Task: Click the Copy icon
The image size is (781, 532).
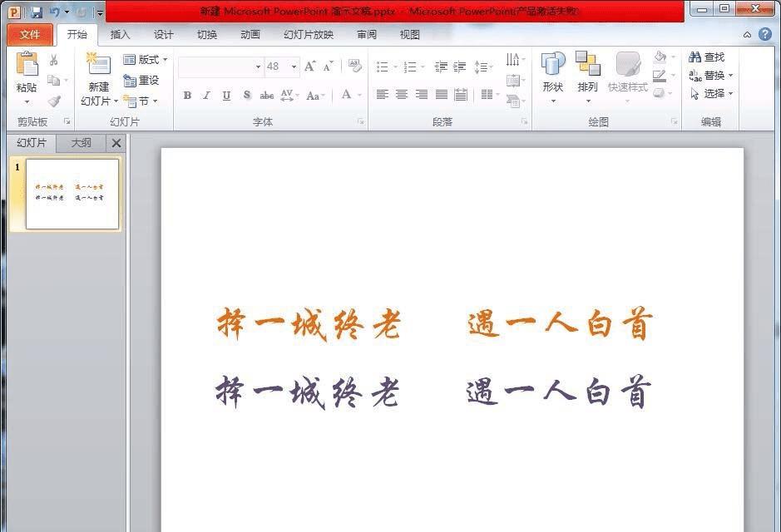Action: pos(54,80)
